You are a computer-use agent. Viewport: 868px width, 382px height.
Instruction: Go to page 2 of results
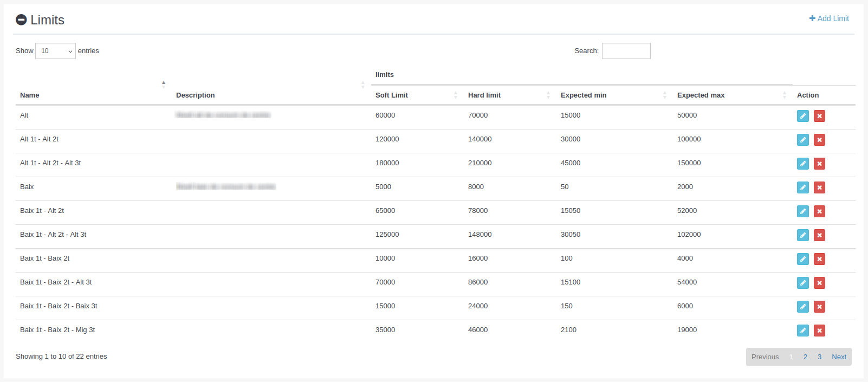pyautogui.click(x=805, y=357)
